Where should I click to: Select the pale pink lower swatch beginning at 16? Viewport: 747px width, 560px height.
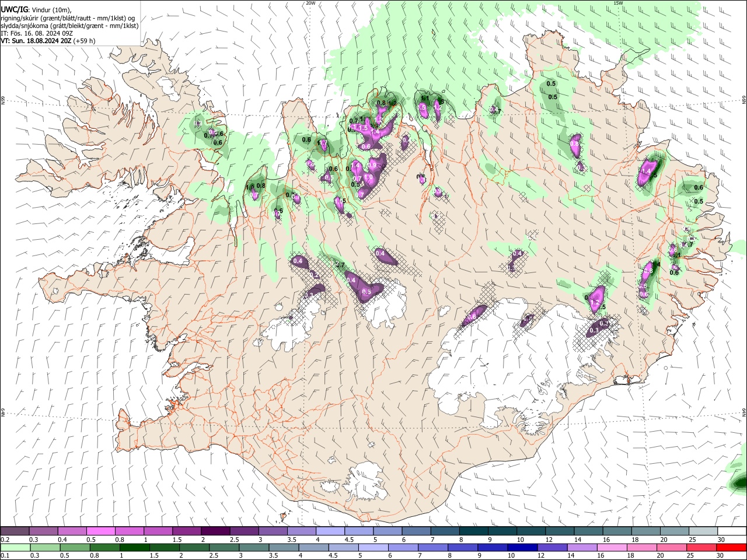(613, 547)
